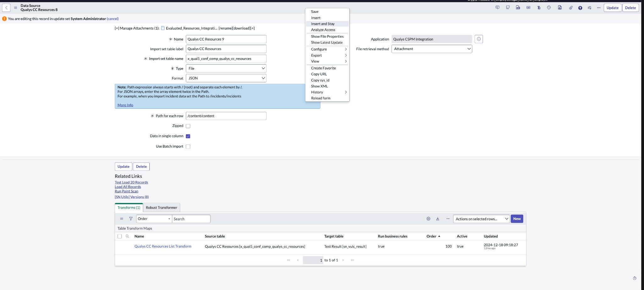Sort by the Order column header
Screen dimensions: 644x290
coord(431,236)
